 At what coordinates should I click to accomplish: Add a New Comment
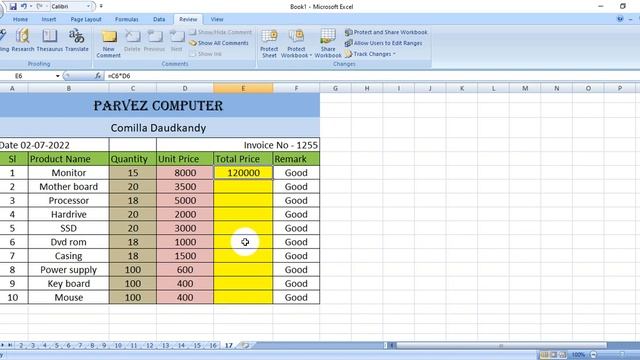coord(109,43)
